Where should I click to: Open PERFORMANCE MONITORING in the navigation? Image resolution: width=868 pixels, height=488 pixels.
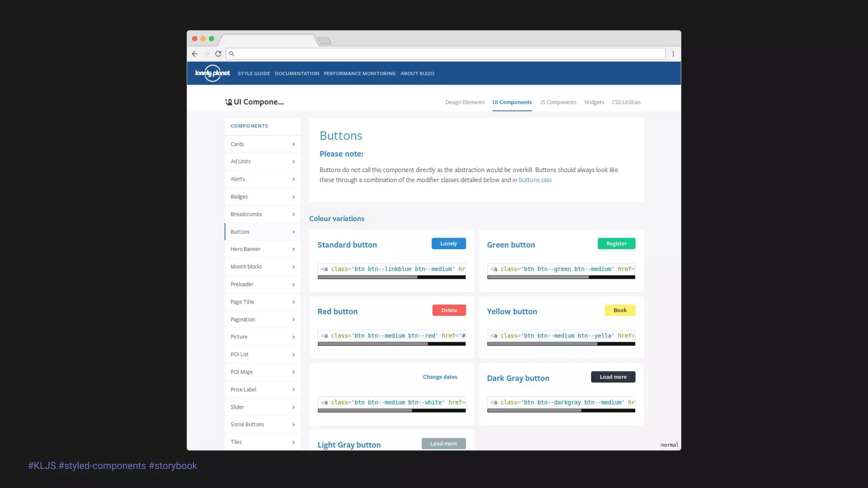click(359, 73)
